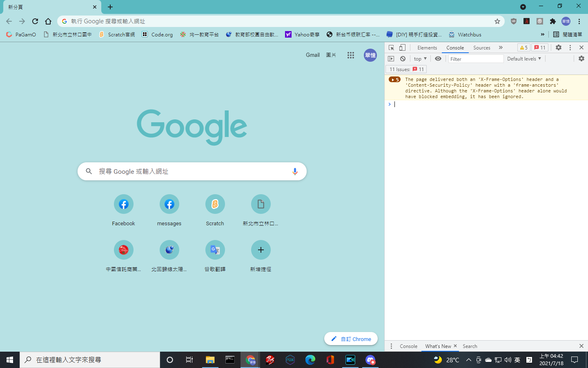588x368 pixels.
Task: Open the Chrome three-dot menu
Action: coord(579,21)
